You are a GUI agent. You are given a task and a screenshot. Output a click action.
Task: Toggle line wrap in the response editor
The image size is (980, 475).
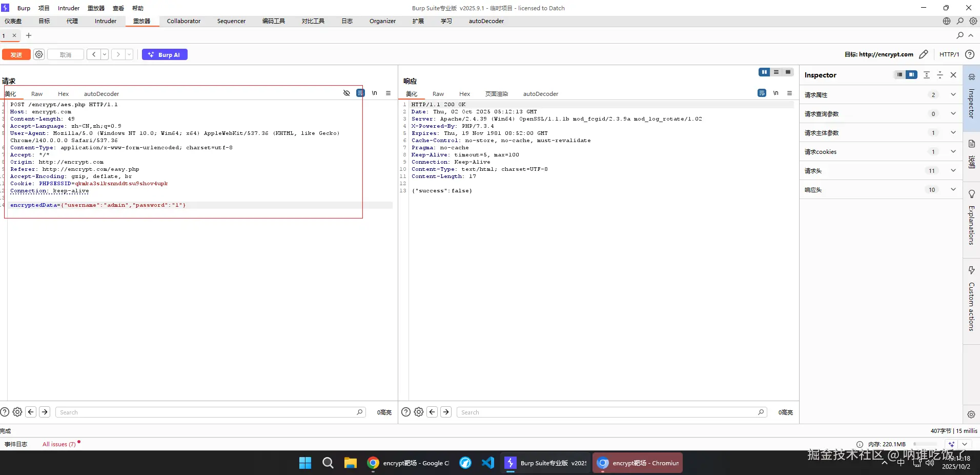tap(762, 93)
